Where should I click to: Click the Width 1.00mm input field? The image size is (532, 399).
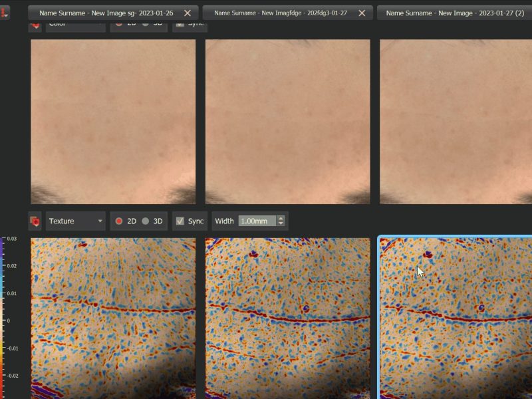pos(257,221)
